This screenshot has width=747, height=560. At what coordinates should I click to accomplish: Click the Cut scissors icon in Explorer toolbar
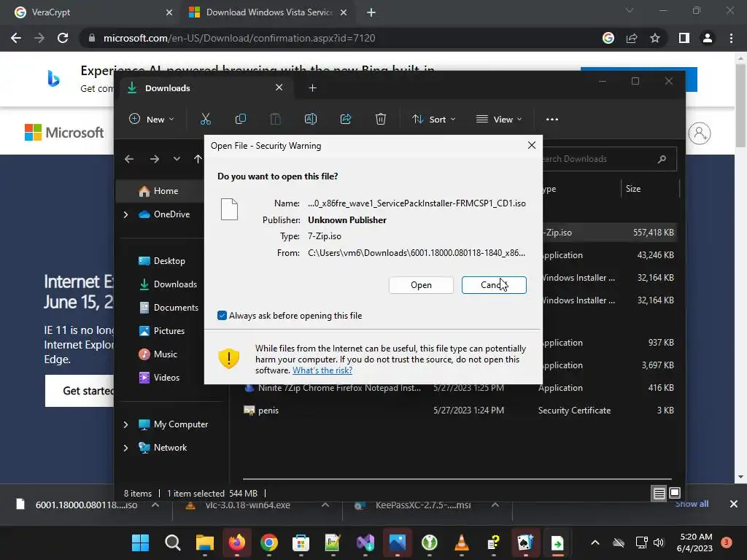tap(205, 119)
